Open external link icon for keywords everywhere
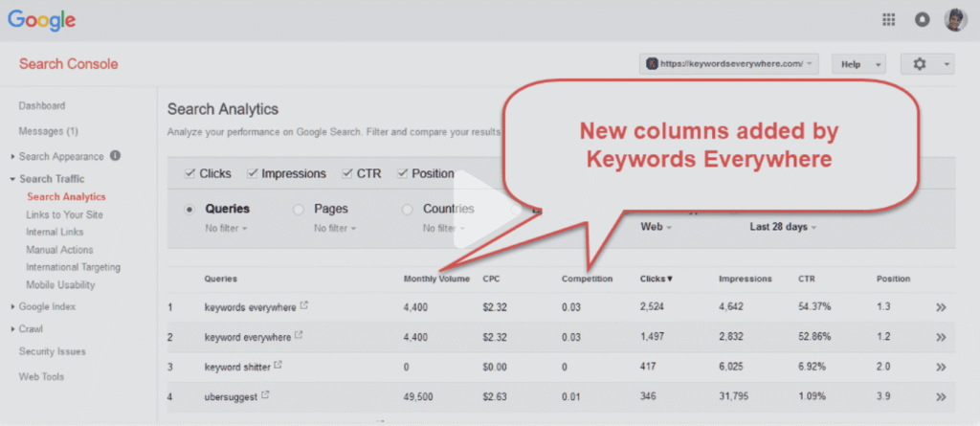 304,306
